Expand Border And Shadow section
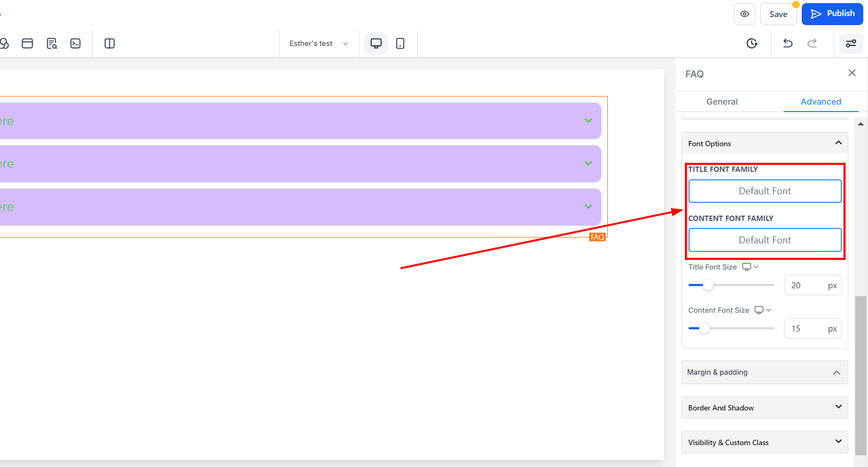Viewport: 868px width, 467px height. pos(765,407)
